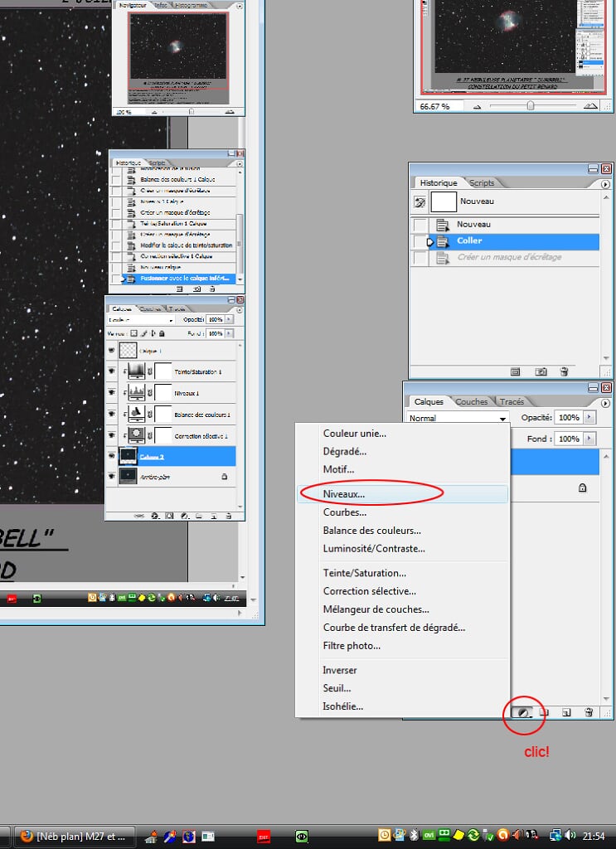Switch to the Couches tab
Viewport: 616px width, 849px height.
pyautogui.click(x=472, y=402)
